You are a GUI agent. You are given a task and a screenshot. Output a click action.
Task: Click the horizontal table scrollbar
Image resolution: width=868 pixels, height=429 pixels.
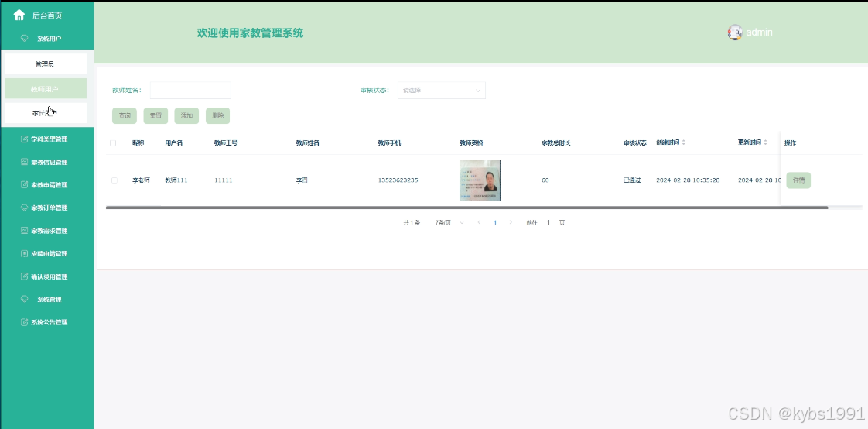point(466,208)
